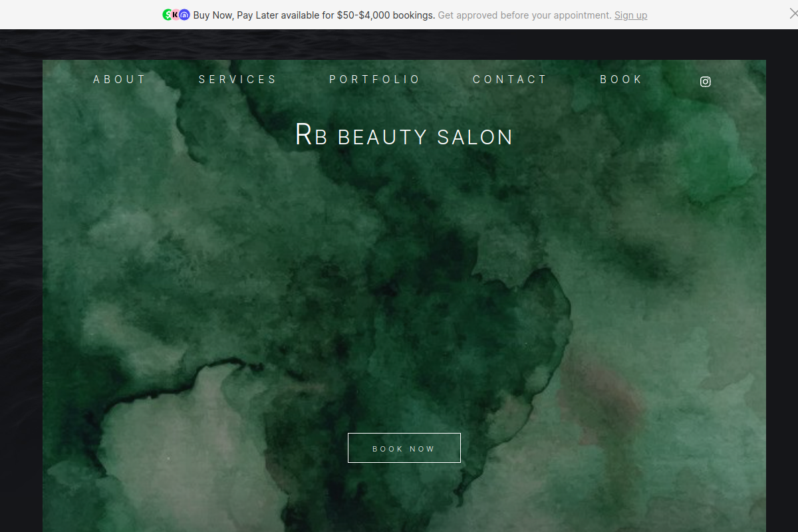Viewport: 798px width, 532px height.
Task: Open the Portfolio section
Action: pyautogui.click(x=374, y=79)
